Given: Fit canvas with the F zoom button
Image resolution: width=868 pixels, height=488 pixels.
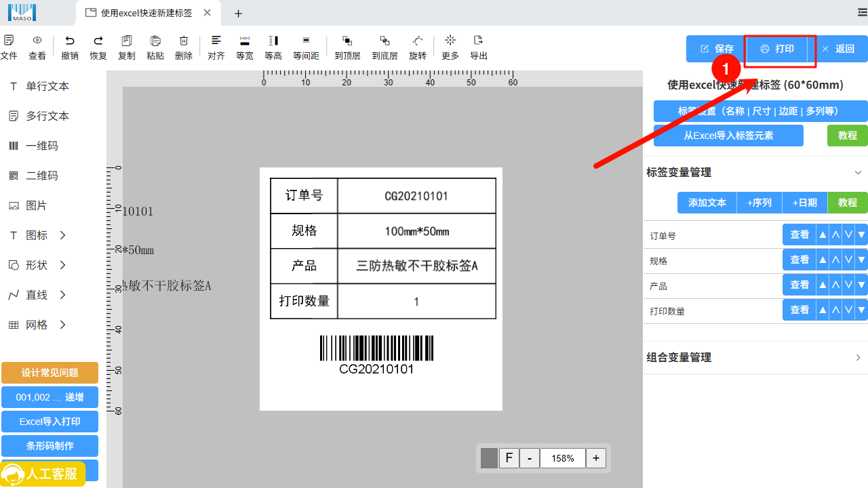Looking at the screenshot, I should tap(509, 458).
